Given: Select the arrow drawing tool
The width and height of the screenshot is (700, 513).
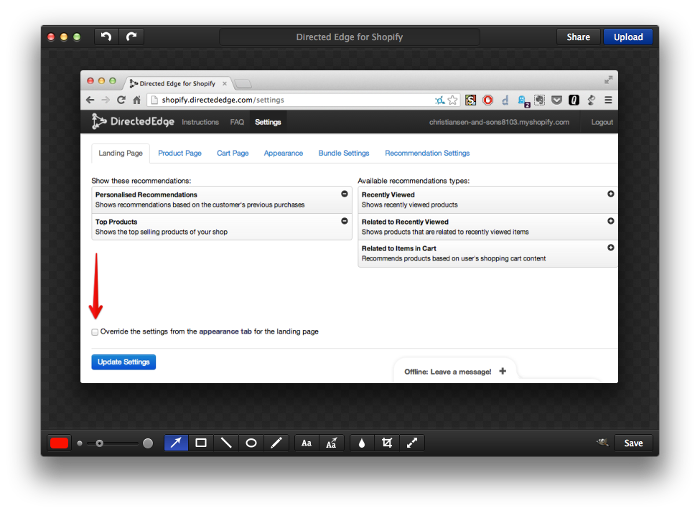Looking at the screenshot, I should pos(176,443).
